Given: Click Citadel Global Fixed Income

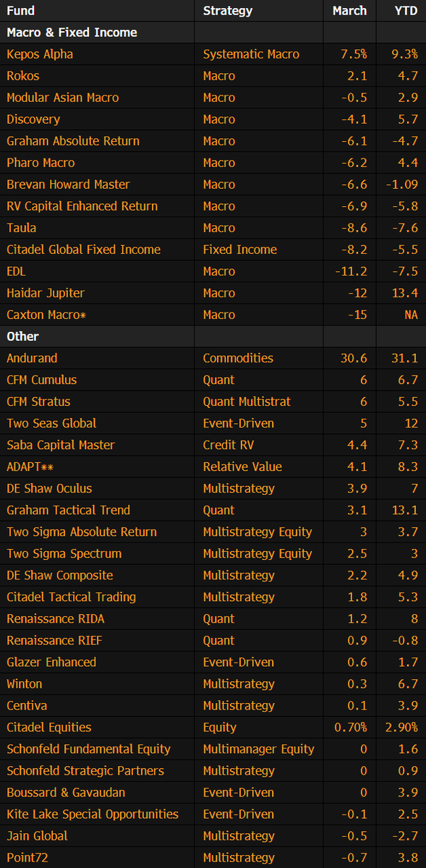Looking at the screenshot, I should click(84, 250).
